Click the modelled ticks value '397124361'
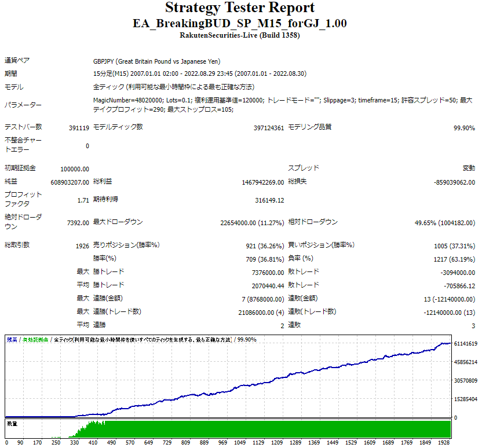Viewport: 482px width, 448px height. 269,128
